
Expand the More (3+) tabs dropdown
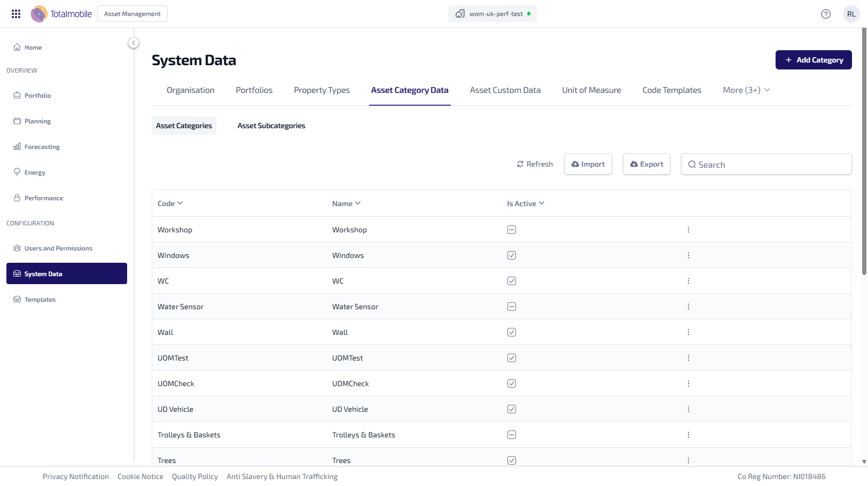pyautogui.click(x=746, y=90)
